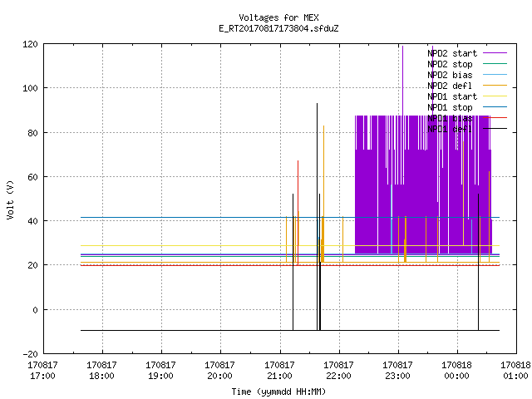Viewport: 532px width, 399px height.
Task: Click the 'NPD1 start' legend label
Action: click(452, 96)
